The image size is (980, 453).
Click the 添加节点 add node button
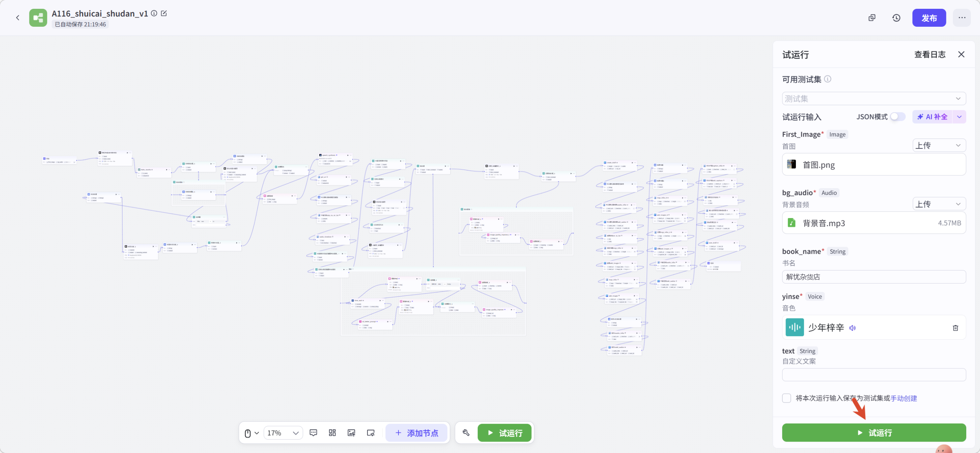coord(416,433)
